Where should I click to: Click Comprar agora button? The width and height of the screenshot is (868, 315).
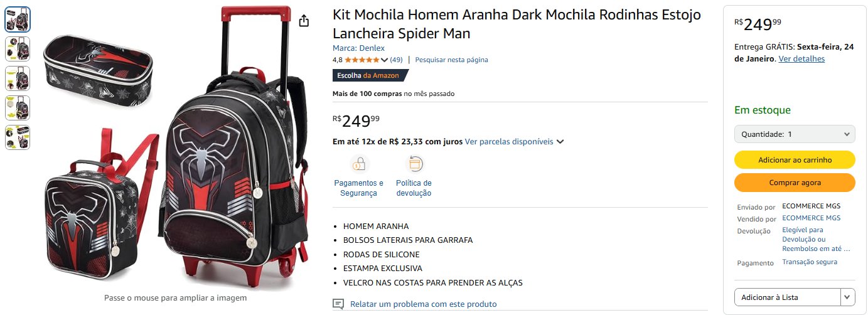[x=795, y=183]
